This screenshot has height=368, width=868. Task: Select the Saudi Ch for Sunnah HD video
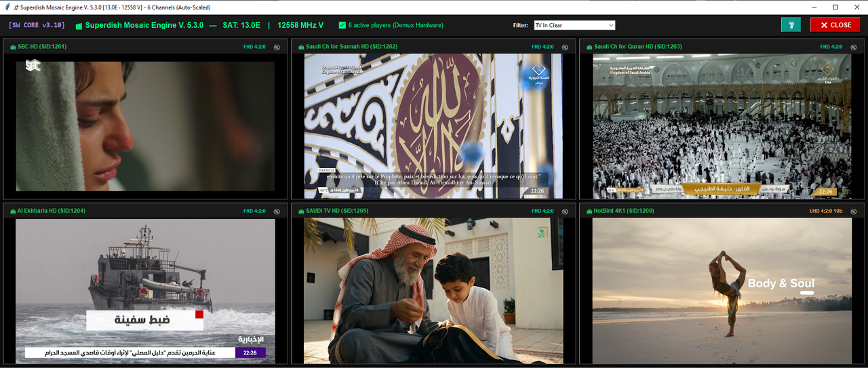(433, 126)
